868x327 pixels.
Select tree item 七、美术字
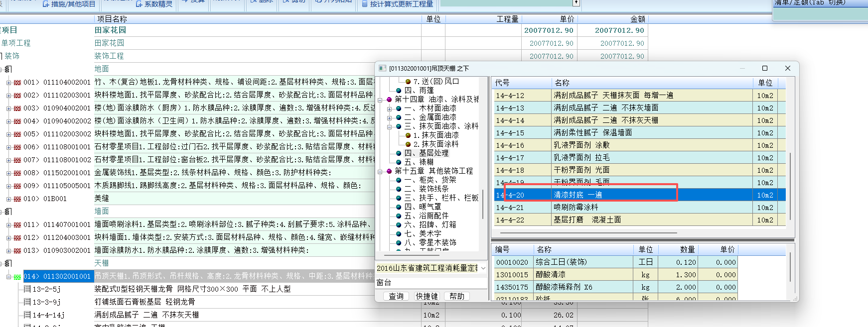[423, 234]
